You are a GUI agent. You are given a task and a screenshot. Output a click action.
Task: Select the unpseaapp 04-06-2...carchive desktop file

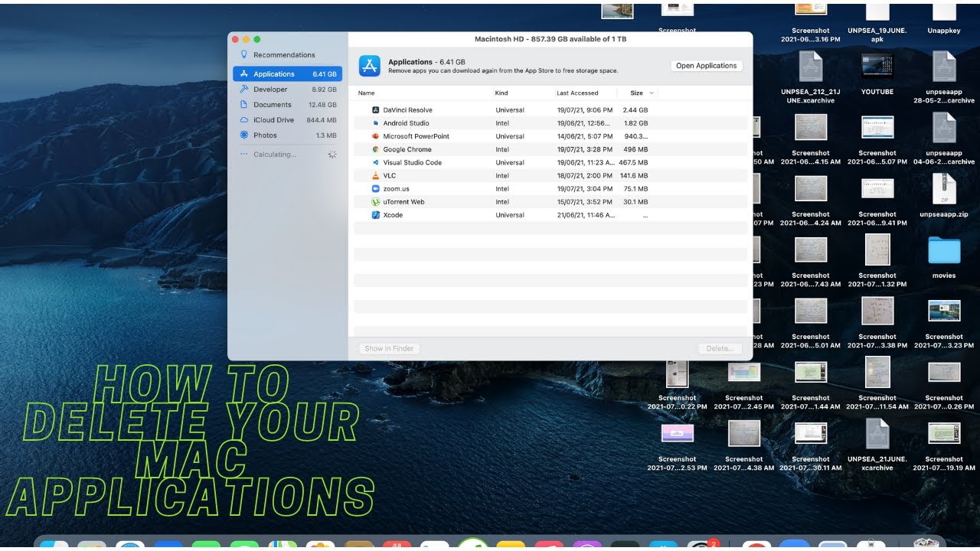944,139
